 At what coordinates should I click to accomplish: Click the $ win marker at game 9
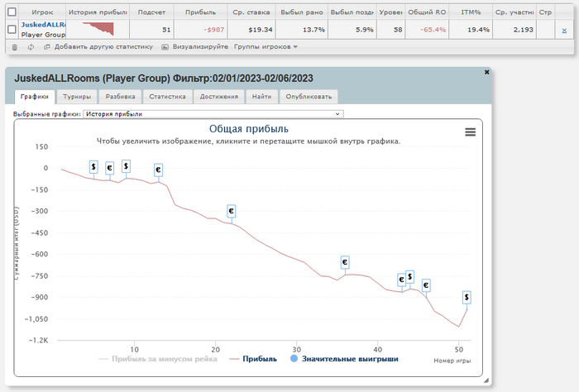126,166
